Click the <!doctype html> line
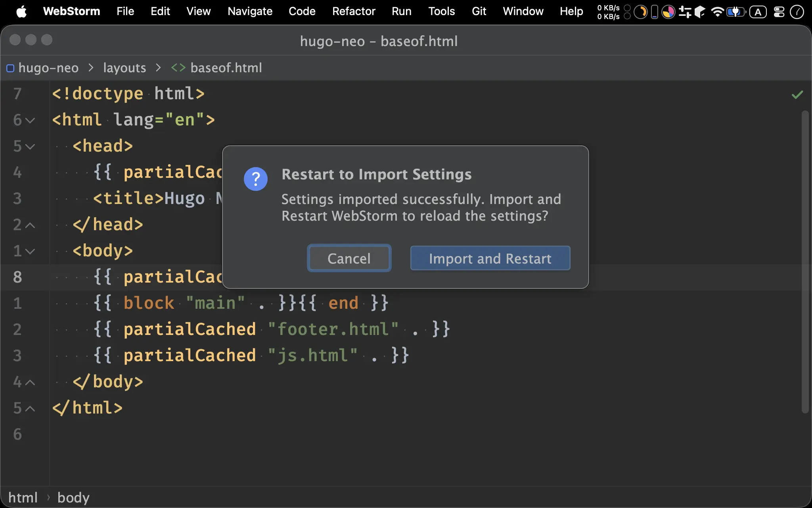The width and height of the screenshot is (812, 508). point(128,94)
